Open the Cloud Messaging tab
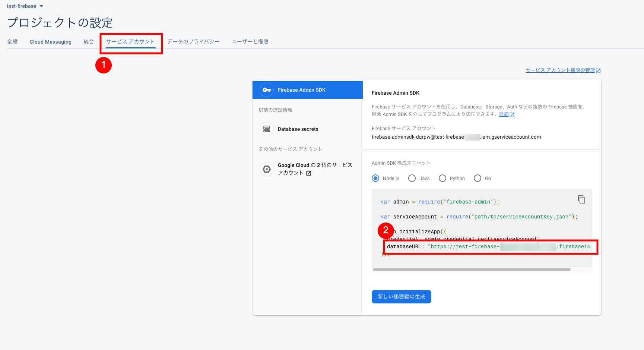This screenshot has width=644, height=350. (x=51, y=42)
